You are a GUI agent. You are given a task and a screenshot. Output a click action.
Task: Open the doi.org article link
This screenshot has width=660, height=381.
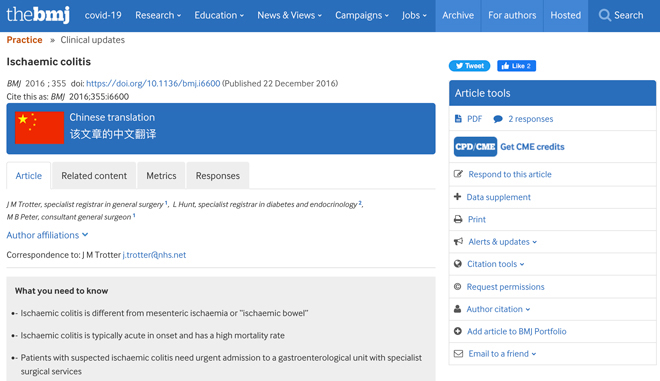click(153, 83)
